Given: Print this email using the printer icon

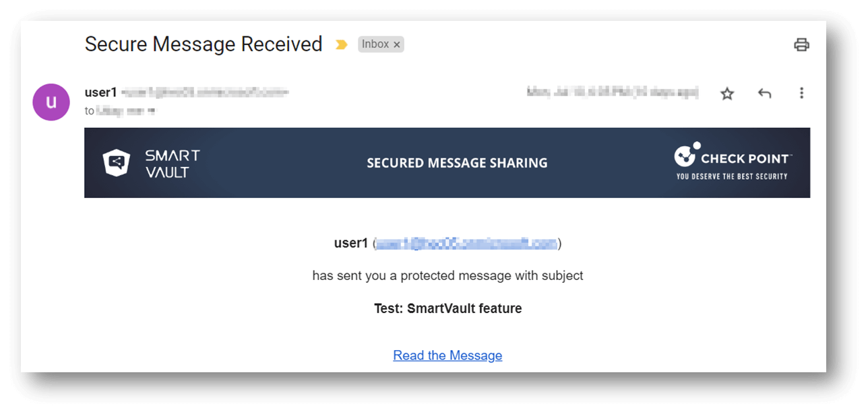Looking at the screenshot, I should pos(801,45).
